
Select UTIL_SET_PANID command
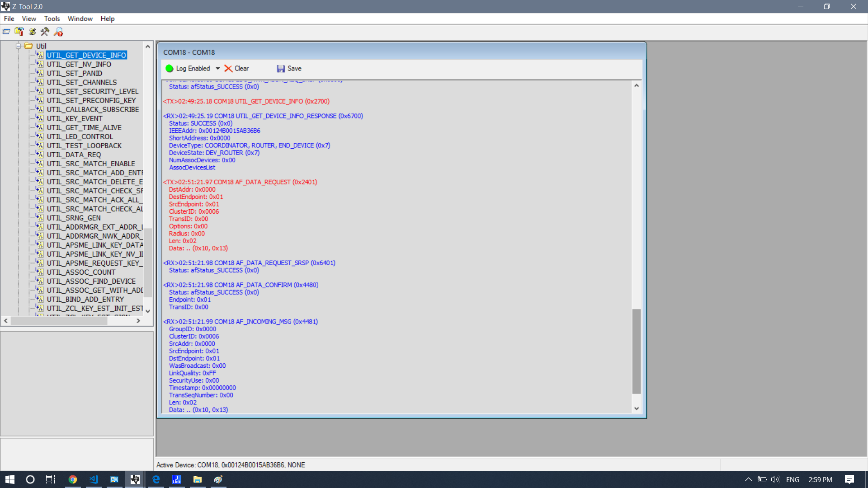click(x=74, y=73)
